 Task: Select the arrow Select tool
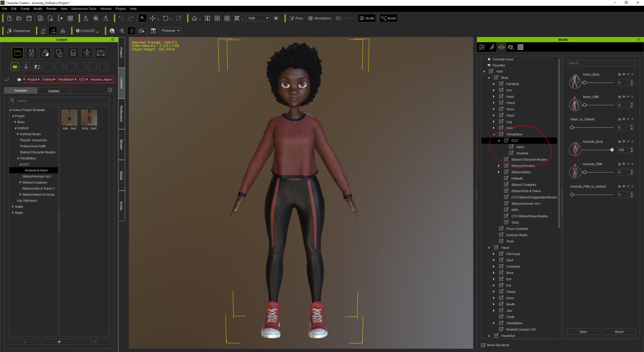[x=142, y=18]
